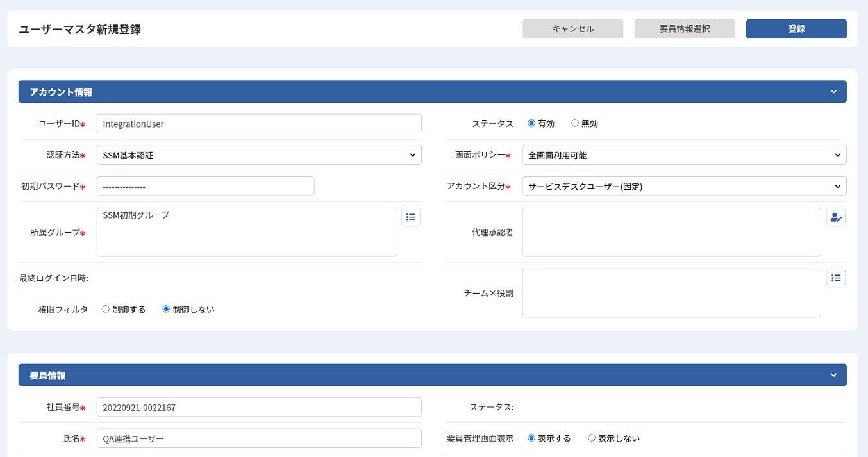Image resolution: width=868 pixels, height=457 pixels.
Task: Click the チーム×役割 text area
Action: click(672, 293)
